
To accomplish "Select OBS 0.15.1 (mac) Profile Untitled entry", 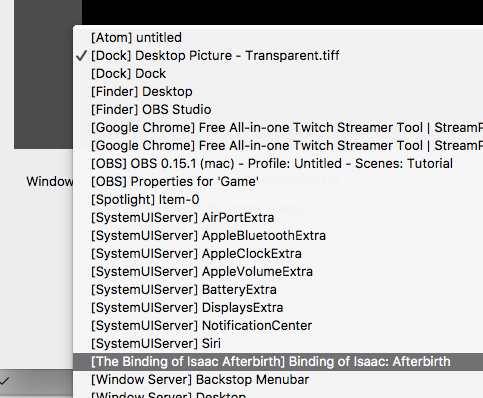I will 278,163.
